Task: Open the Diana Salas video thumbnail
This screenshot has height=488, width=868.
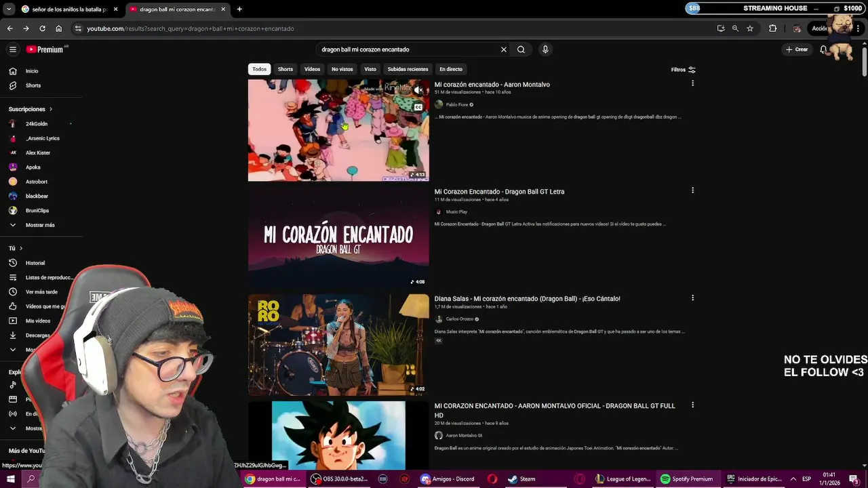Action: click(338, 344)
